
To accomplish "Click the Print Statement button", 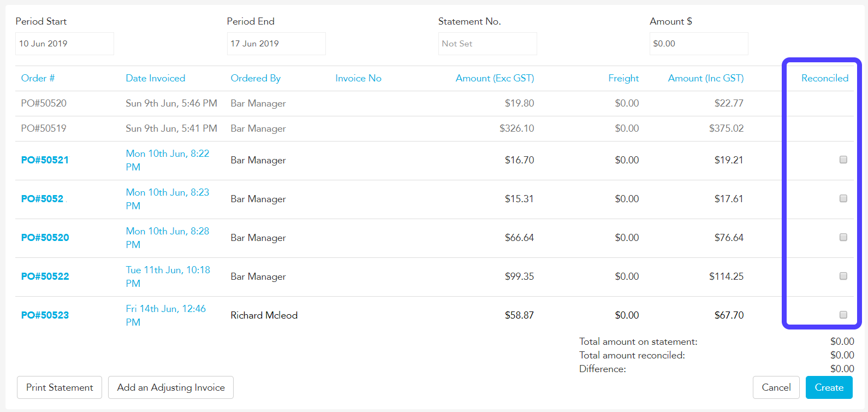I will coord(60,387).
